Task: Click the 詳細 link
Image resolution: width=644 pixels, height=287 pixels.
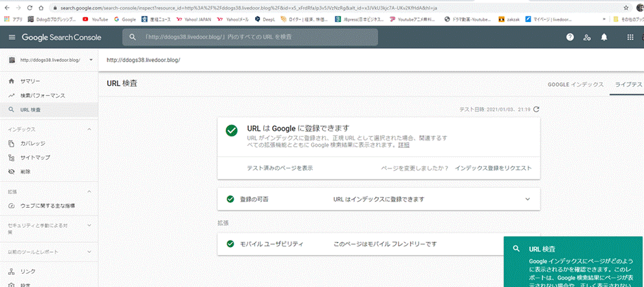Action: point(403,145)
